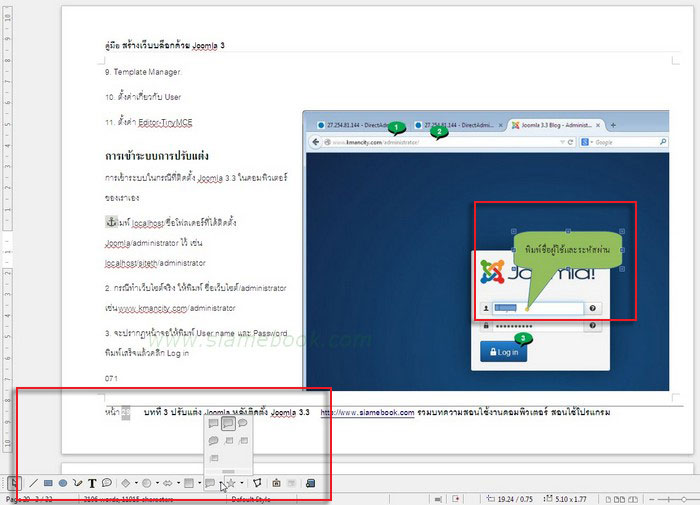Click the Callouts shapes toolbar icon

tap(210, 483)
